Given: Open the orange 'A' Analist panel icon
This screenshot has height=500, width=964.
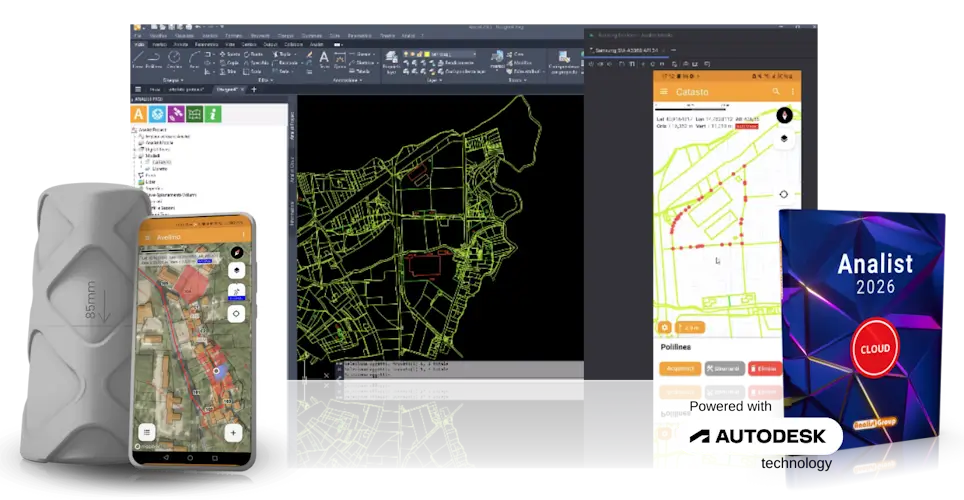Looking at the screenshot, I should 139,114.
